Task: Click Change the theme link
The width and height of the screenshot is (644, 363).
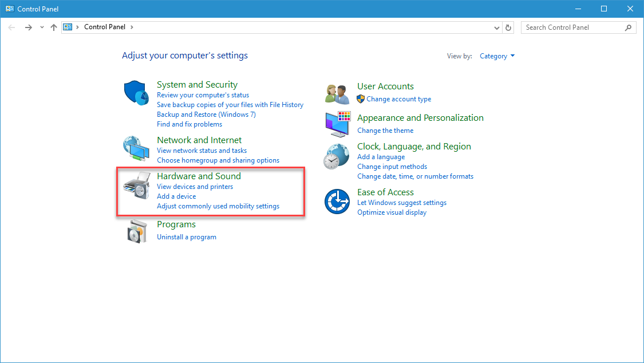Action: tap(385, 131)
